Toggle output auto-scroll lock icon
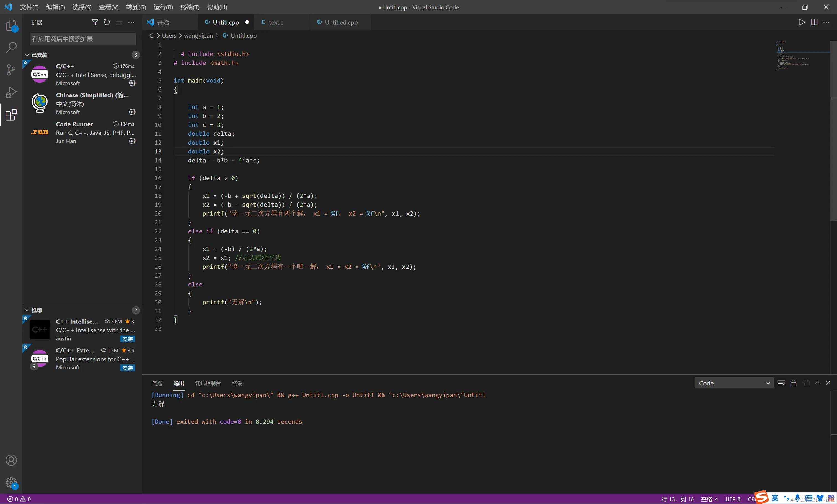Image resolution: width=837 pixels, height=504 pixels. coord(793,383)
